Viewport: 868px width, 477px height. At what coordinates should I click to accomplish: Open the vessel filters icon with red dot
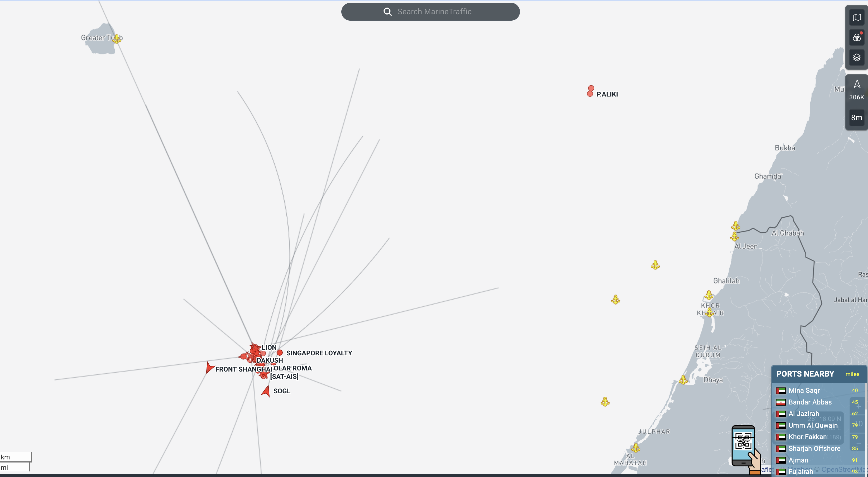[x=857, y=37]
